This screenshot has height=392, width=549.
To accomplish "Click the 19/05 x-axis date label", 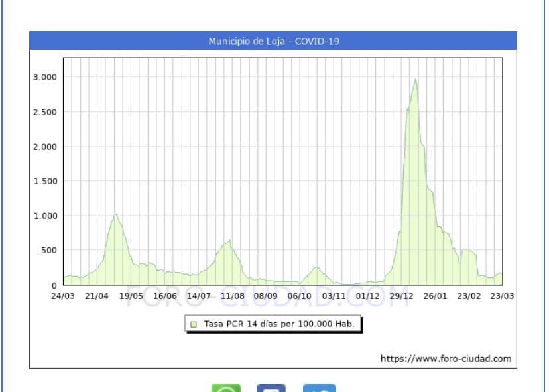I will coord(131,296).
